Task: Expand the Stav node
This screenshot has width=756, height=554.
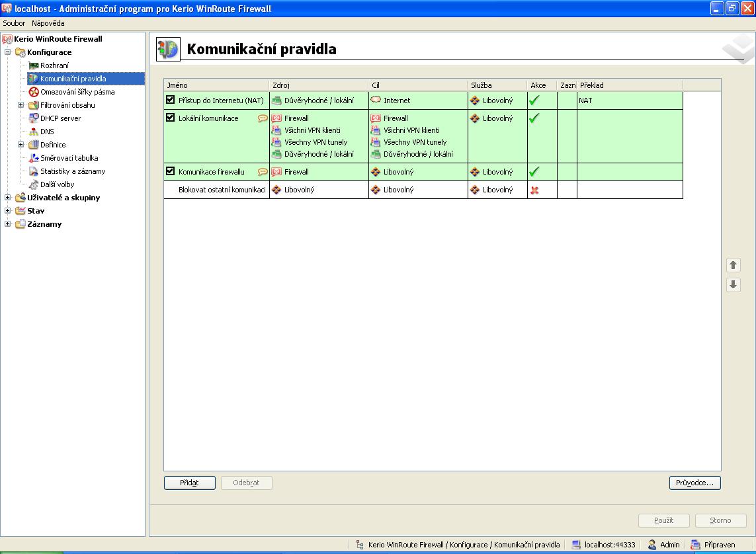Action: coord(8,210)
